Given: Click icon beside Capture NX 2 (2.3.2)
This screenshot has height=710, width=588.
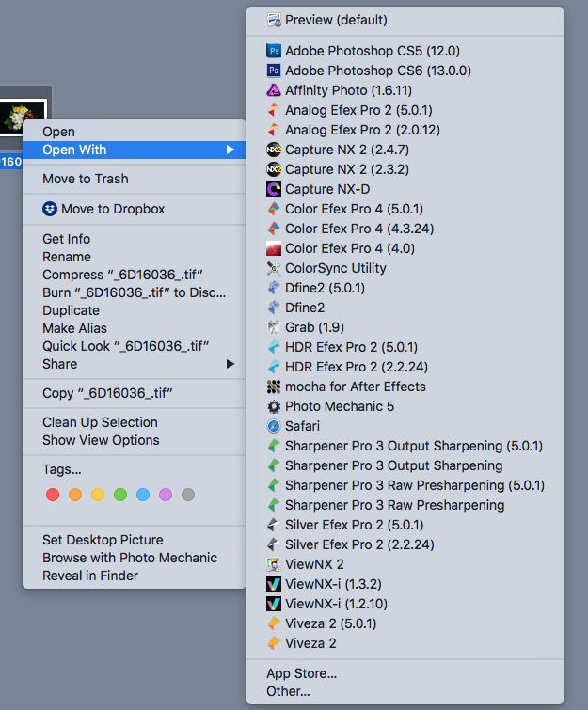Looking at the screenshot, I should (x=274, y=169).
